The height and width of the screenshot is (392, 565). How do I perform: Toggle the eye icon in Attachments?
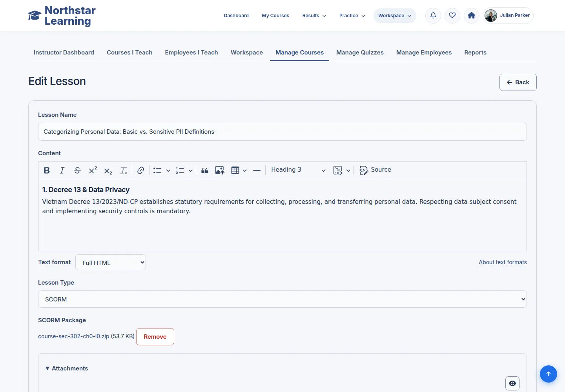pyautogui.click(x=512, y=383)
